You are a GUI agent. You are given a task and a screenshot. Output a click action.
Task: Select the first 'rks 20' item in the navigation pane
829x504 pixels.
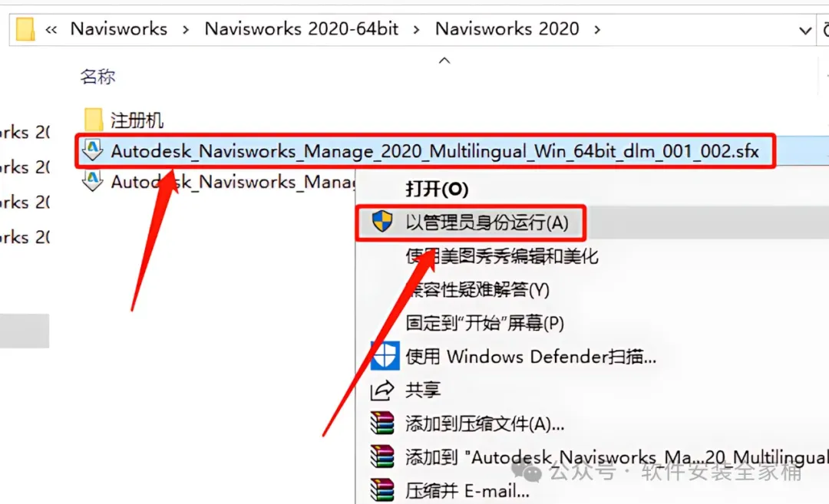(25, 132)
